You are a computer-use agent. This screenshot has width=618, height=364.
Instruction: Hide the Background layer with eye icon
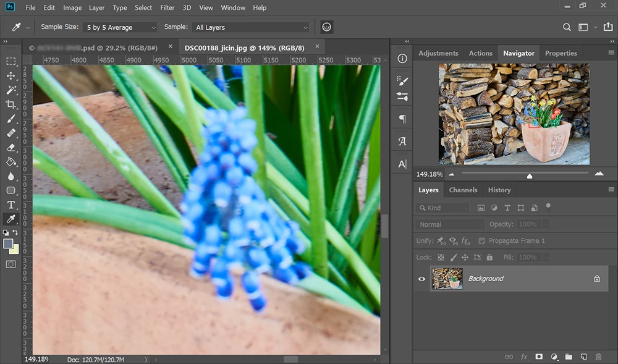(x=422, y=279)
